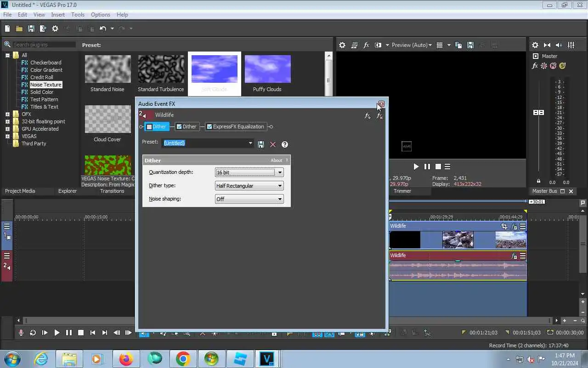
Task: Change the Dither type dropdown
Action: [x=249, y=186]
